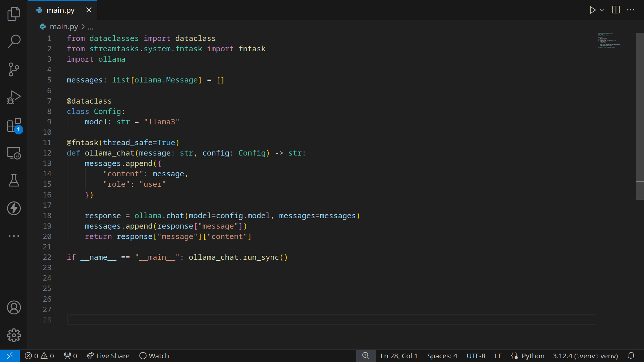Show additional views ellipsis in activity bar
The image size is (644, 362).
(14, 236)
